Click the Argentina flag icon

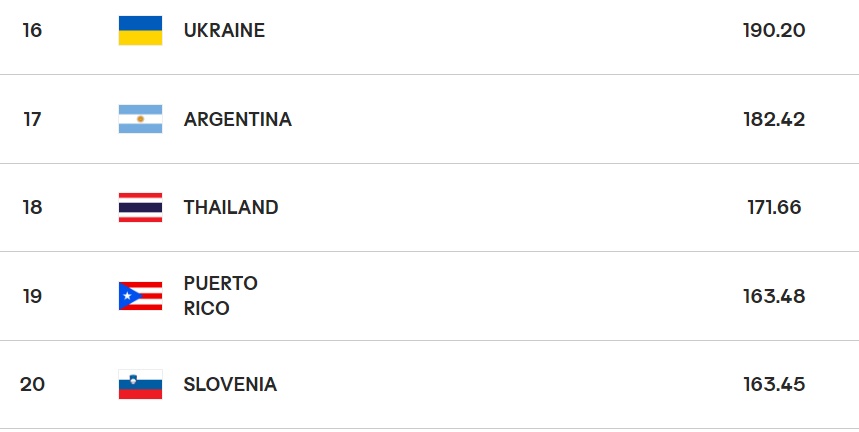click(140, 119)
